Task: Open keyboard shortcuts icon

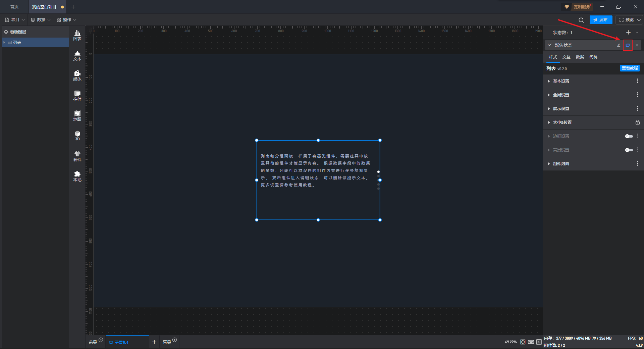Action: (x=531, y=342)
